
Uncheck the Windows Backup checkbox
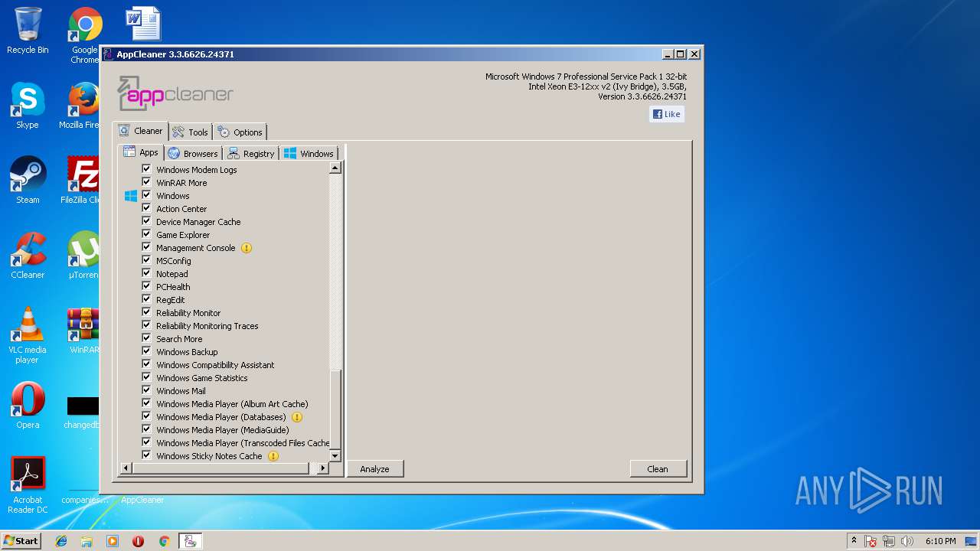146,351
